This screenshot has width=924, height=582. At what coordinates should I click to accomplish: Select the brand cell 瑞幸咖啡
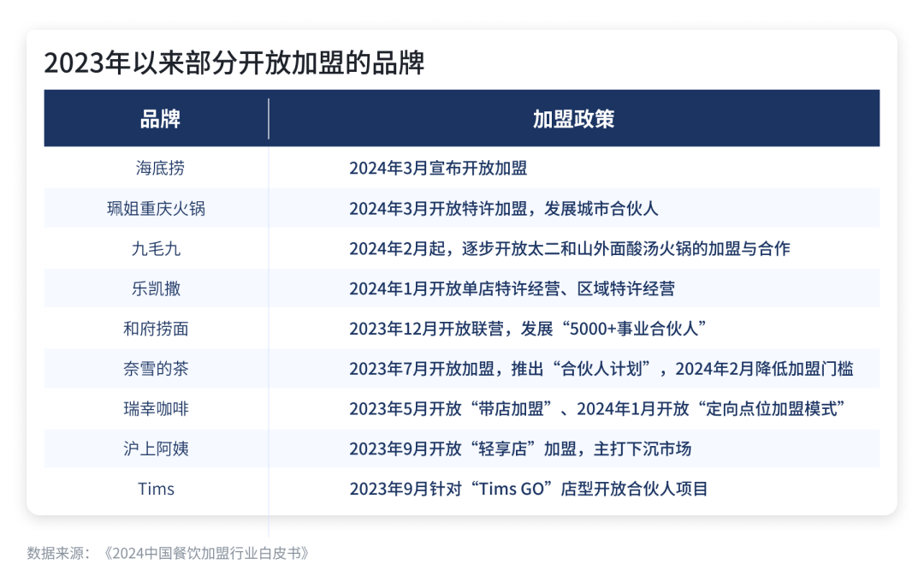[x=157, y=408]
